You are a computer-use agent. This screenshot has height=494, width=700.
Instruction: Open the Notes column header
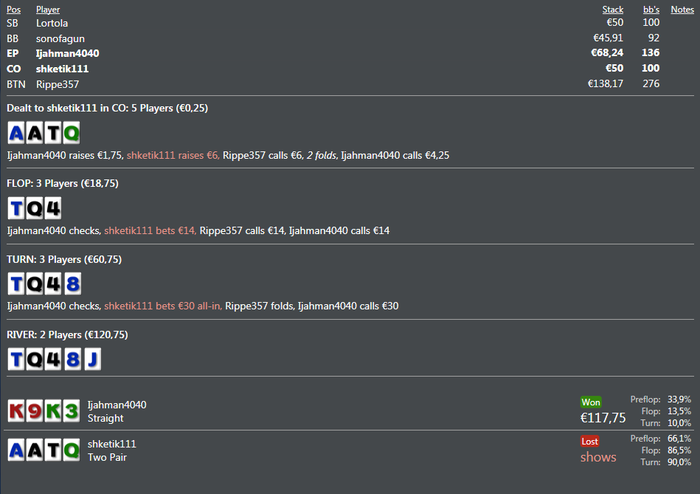pos(683,9)
